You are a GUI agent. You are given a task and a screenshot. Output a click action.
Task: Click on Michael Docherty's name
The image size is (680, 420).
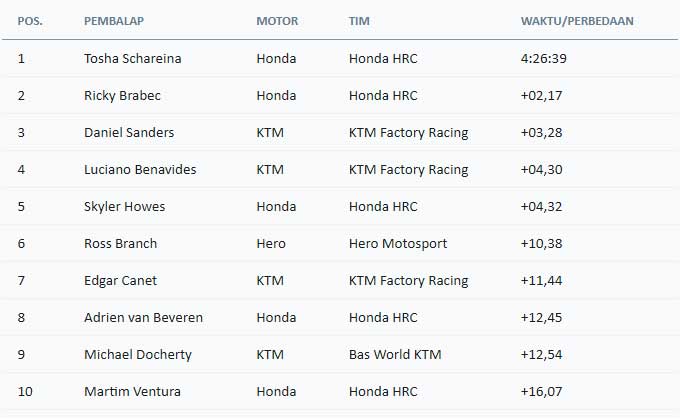click(x=138, y=355)
